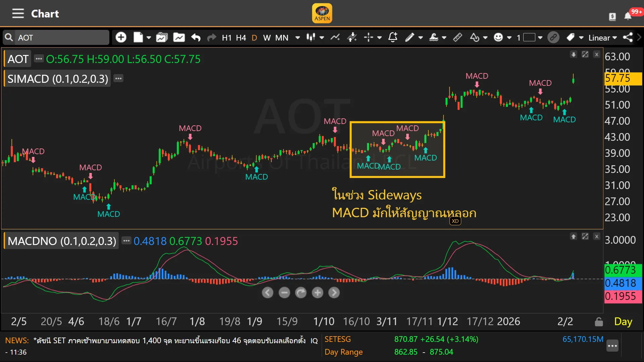Add price alert bell icon

tap(393, 37)
